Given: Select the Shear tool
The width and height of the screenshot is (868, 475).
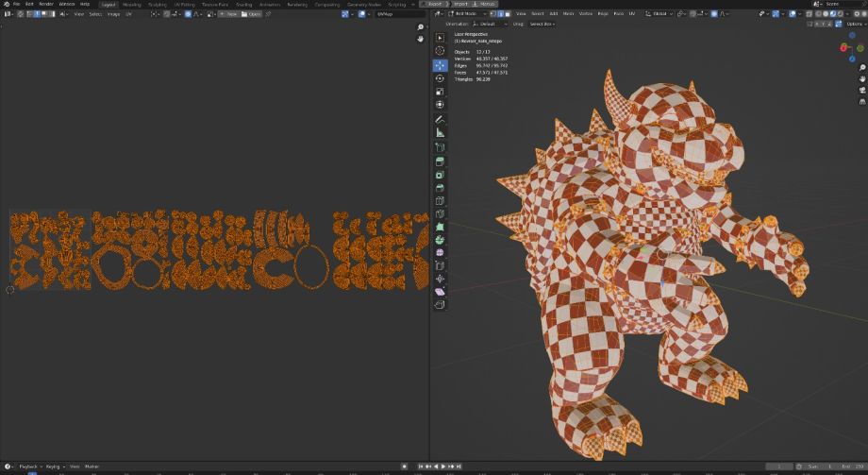Looking at the screenshot, I should 440,292.
